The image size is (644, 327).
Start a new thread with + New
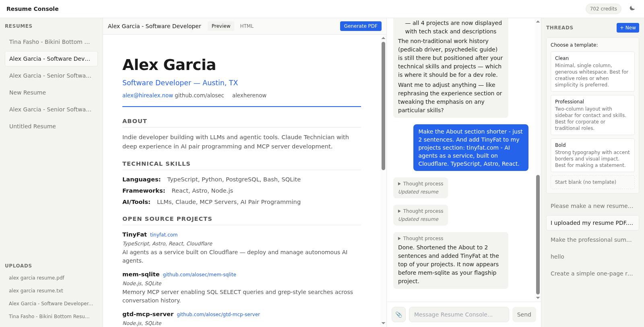(628, 28)
